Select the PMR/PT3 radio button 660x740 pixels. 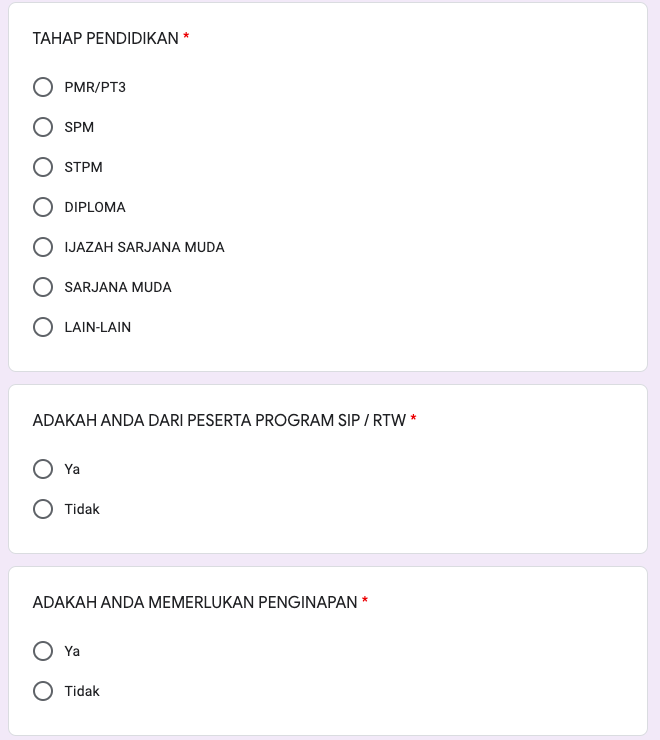pyautogui.click(x=43, y=87)
